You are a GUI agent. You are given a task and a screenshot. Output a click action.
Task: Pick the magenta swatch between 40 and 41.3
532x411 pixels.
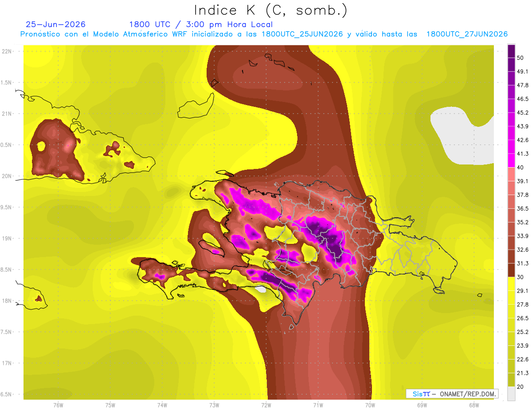tap(511, 160)
